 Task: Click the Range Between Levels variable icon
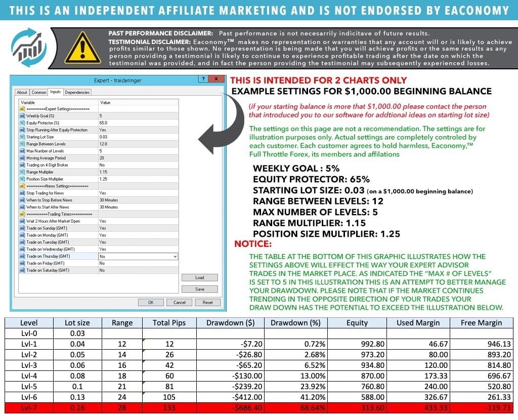point(22,144)
